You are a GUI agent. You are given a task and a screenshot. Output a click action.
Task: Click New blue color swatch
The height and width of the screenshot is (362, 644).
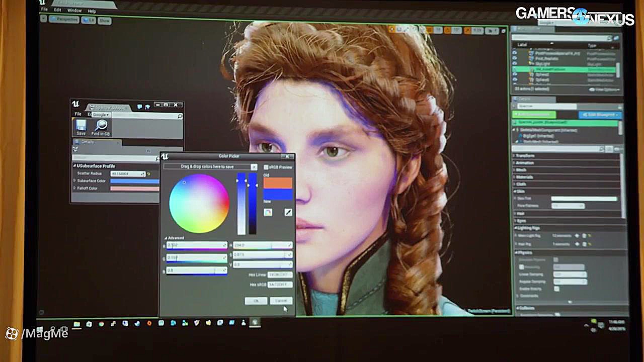tap(278, 194)
